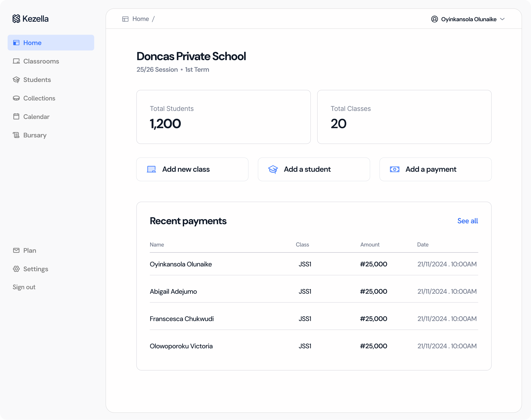Click the Classrooms sidebar icon
This screenshot has width=531, height=420.
coord(16,61)
